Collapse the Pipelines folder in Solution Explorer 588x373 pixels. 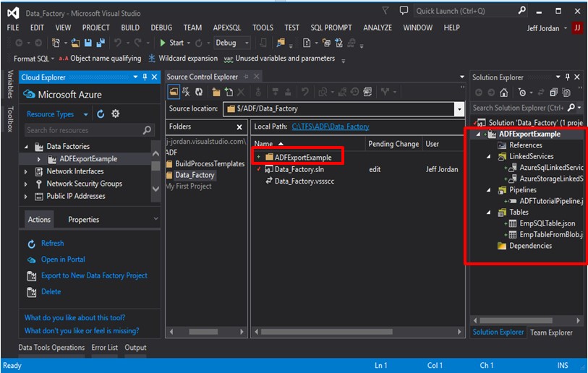coord(488,190)
